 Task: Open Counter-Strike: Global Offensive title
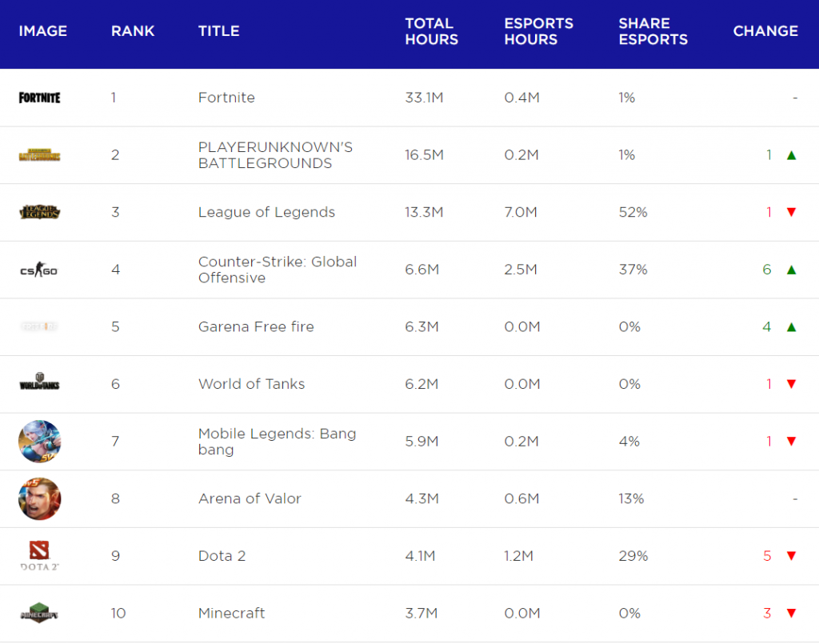[278, 270]
